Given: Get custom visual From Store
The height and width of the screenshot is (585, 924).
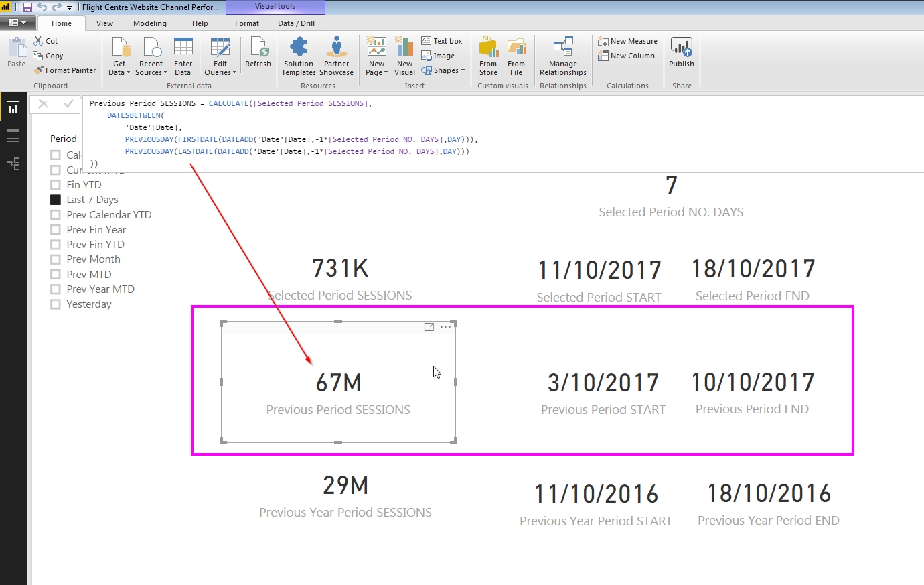Looking at the screenshot, I should point(488,57).
